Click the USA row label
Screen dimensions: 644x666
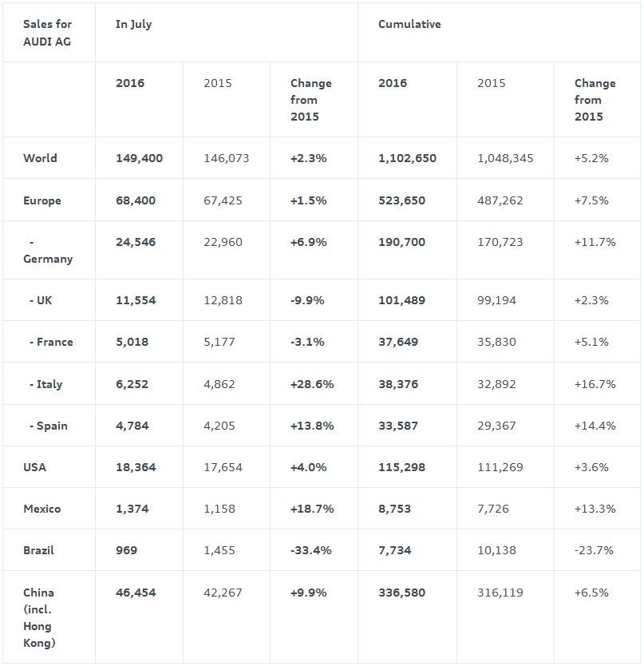pyautogui.click(x=35, y=467)
